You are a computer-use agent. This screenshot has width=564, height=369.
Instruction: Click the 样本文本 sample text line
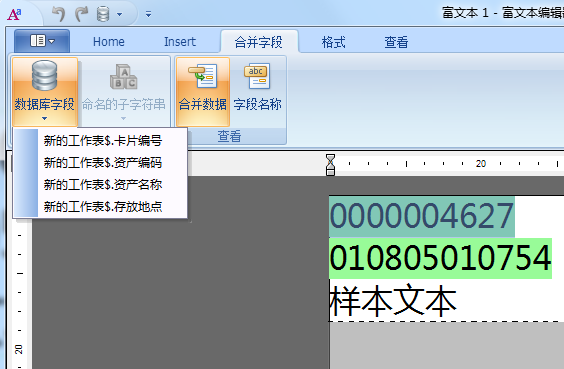point(393,301)
